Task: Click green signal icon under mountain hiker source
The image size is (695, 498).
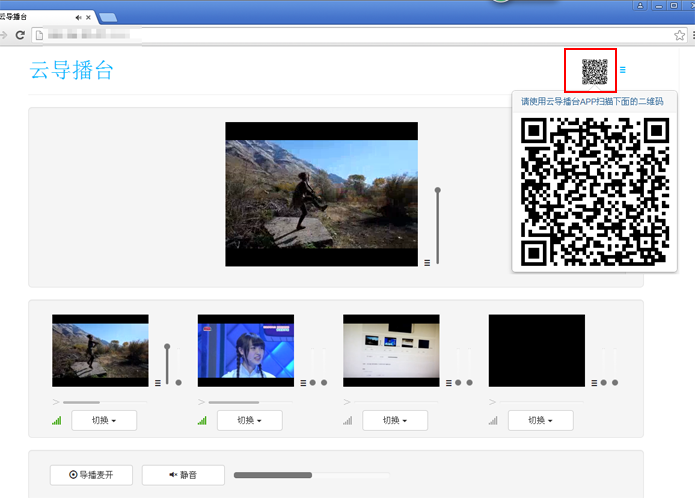Action: (x=57, y=420)
